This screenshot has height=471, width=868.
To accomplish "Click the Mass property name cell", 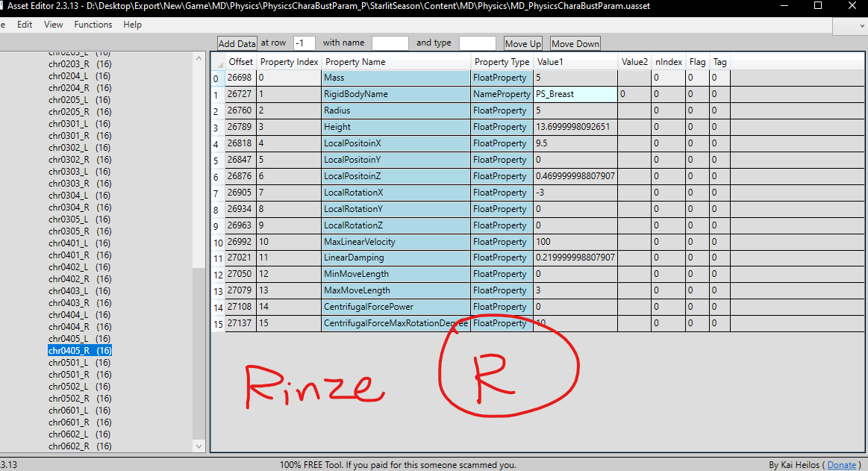I will point(396,78).
